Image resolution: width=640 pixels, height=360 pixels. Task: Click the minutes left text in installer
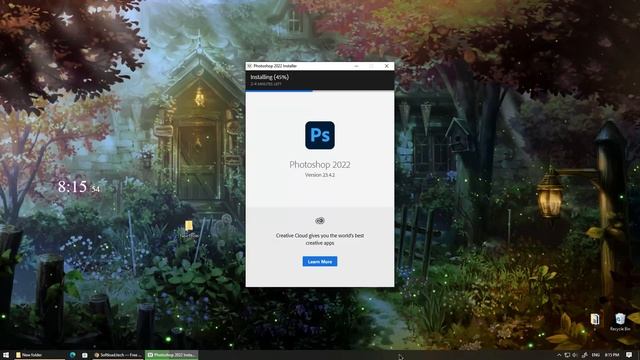coord(266,84)
